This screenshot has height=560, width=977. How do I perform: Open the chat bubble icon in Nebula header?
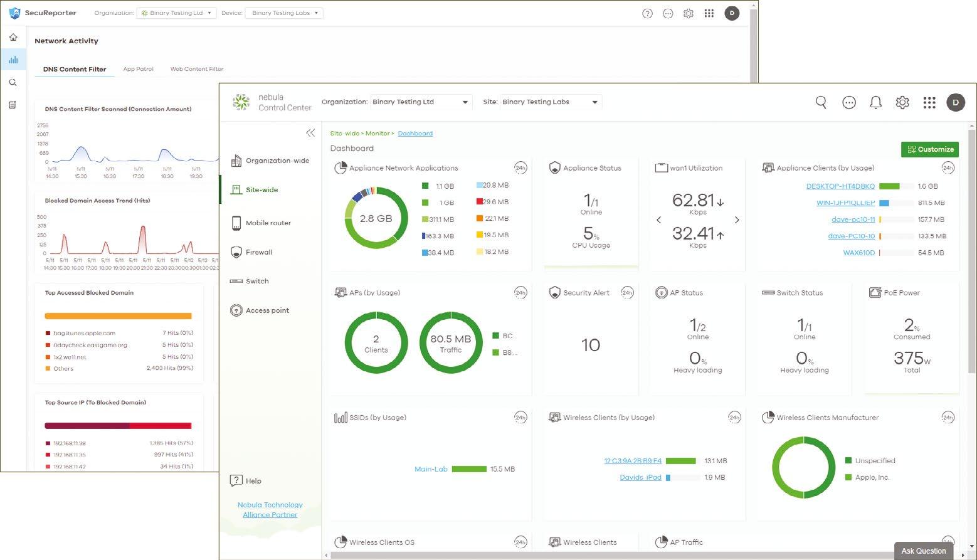point(848,102)
